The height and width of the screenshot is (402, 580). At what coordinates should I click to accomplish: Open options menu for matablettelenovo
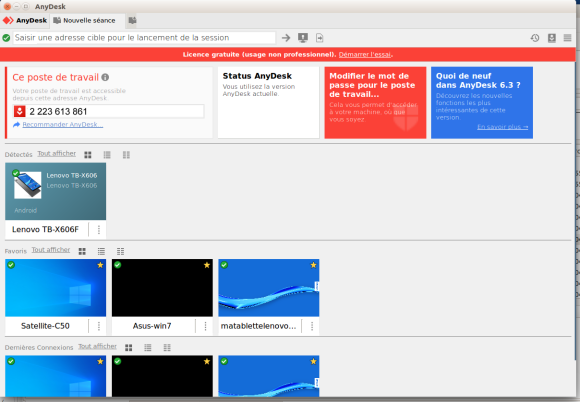(312, 326)
